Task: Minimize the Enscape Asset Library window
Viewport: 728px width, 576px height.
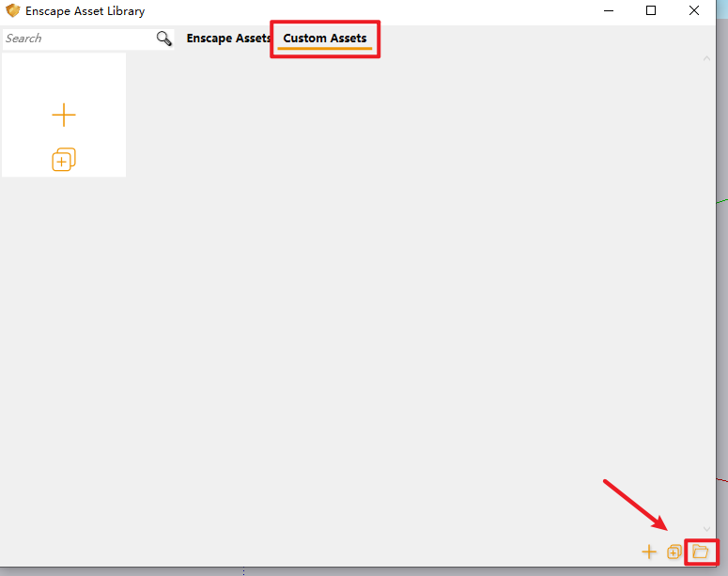Action: point(608,11)
